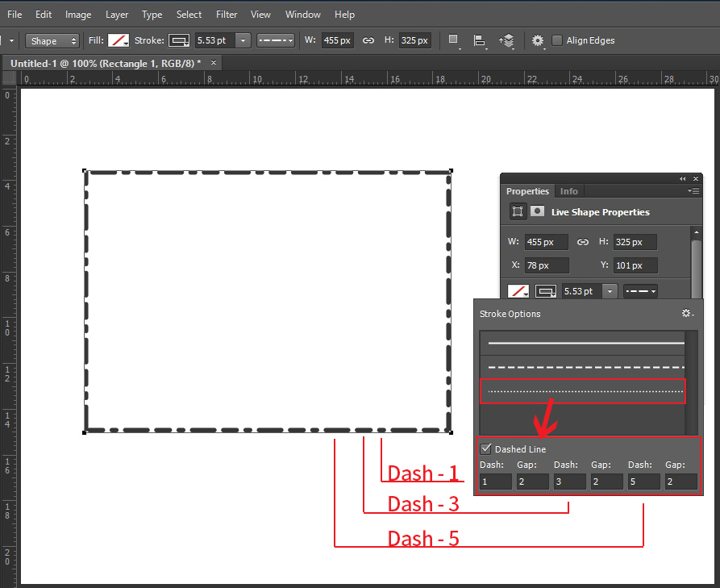Expand stroke width arrow in Properties panel
The width and height of the screenshot is (720, 588).
pyautogui.click(x=610, y=291)
